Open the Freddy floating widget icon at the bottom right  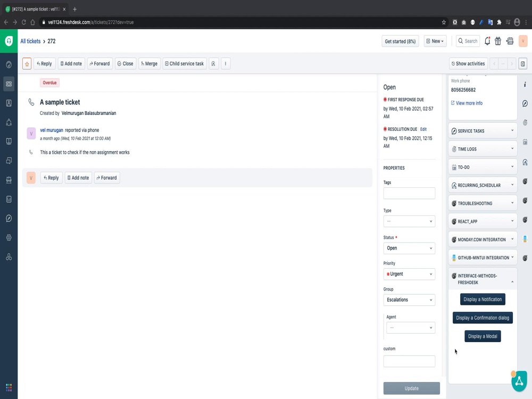click(x=519, y=381)
